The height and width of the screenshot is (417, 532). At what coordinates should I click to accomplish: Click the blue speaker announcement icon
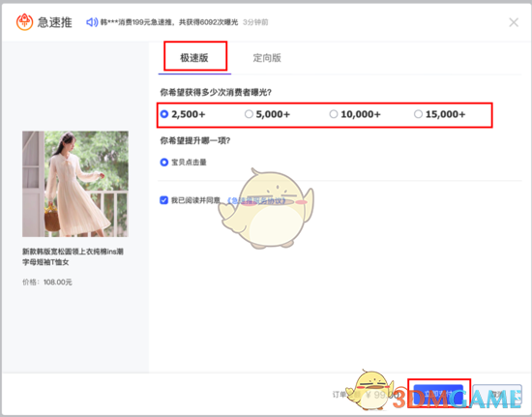[92, 22]
